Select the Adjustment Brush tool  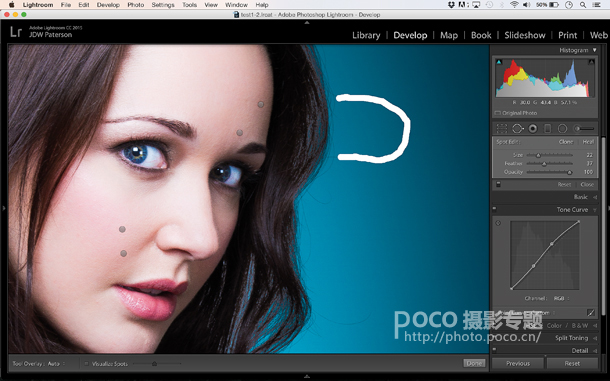point(585,128)
